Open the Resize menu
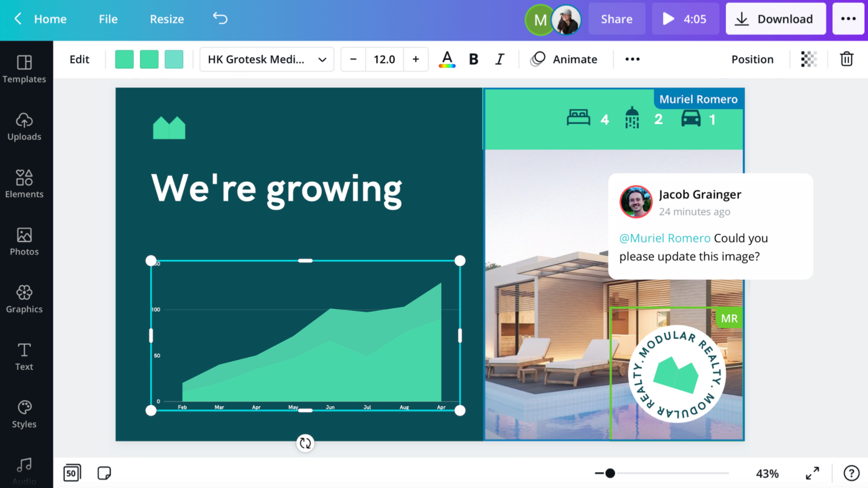Viewport: 868px width, 488px height. [x=166, y=19]
